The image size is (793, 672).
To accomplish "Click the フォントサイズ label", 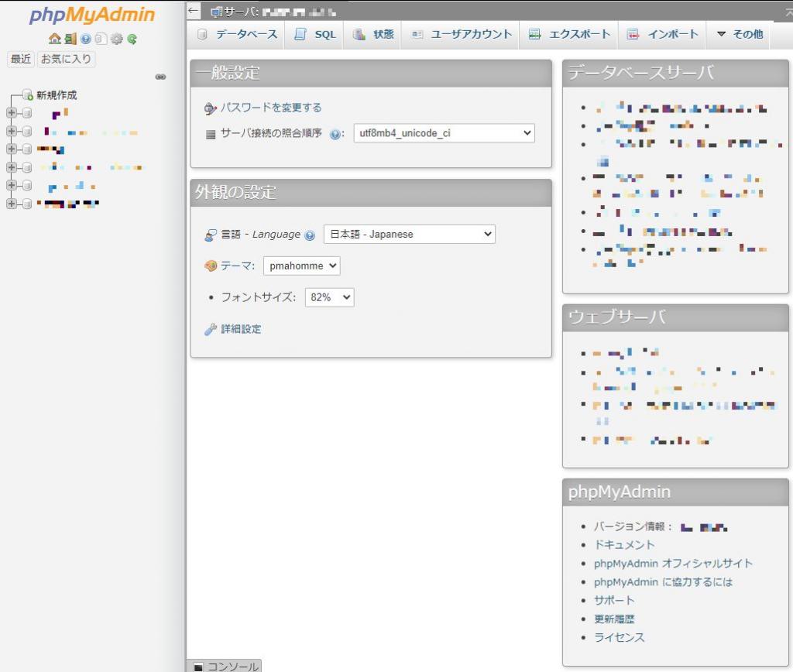I will (259, 297).
